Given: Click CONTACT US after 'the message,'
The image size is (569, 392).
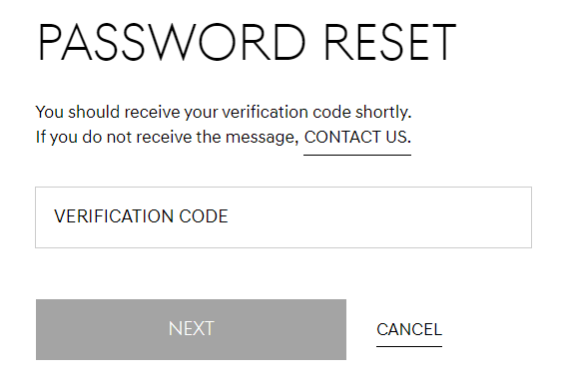Looking at the screenshot, I should tap(357, 138).
